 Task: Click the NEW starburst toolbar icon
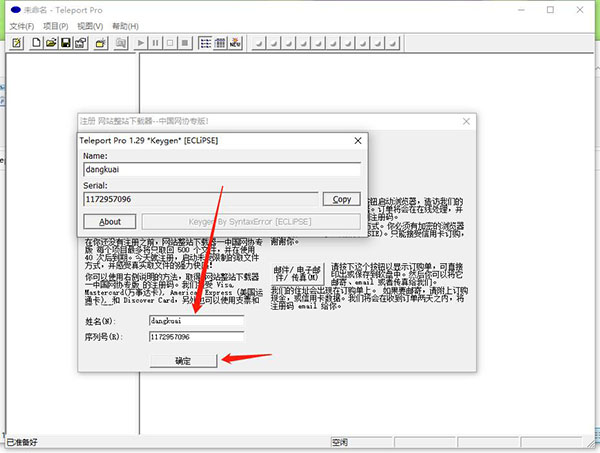[235, 43]
